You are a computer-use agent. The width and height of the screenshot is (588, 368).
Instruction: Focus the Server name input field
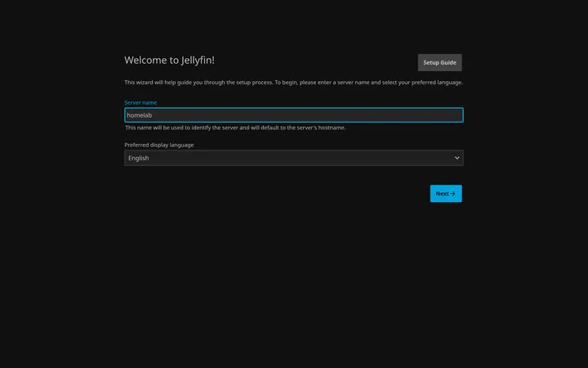[x=294, y=115]
